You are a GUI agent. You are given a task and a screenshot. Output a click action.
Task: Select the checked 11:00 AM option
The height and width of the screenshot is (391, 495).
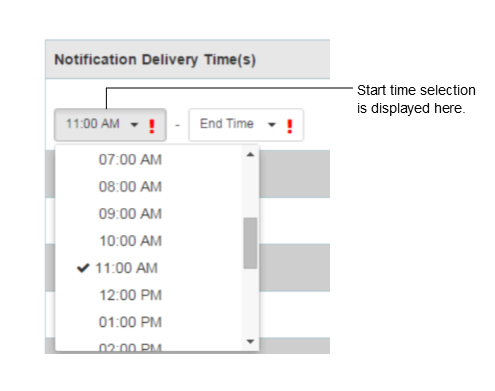pos(149,268)
